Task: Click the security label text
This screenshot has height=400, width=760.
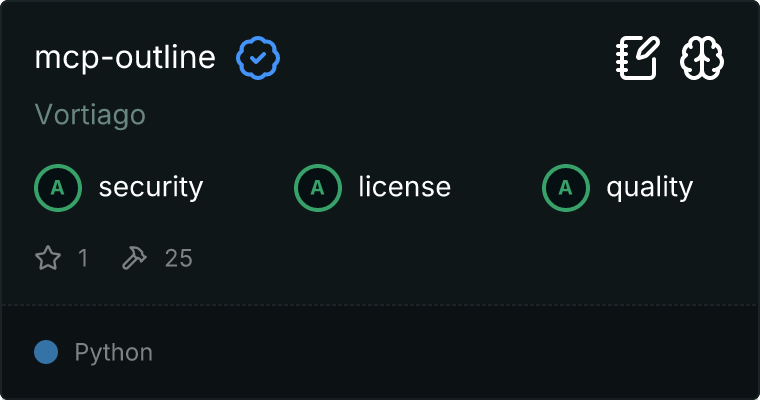Action: pos(151,187)
